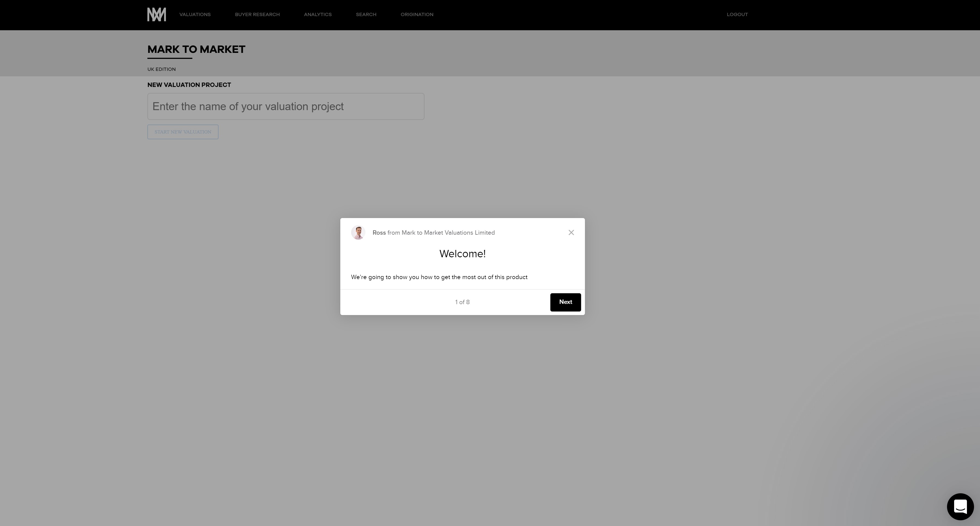Click the Mark to Market page heading

tap(196, 50)
